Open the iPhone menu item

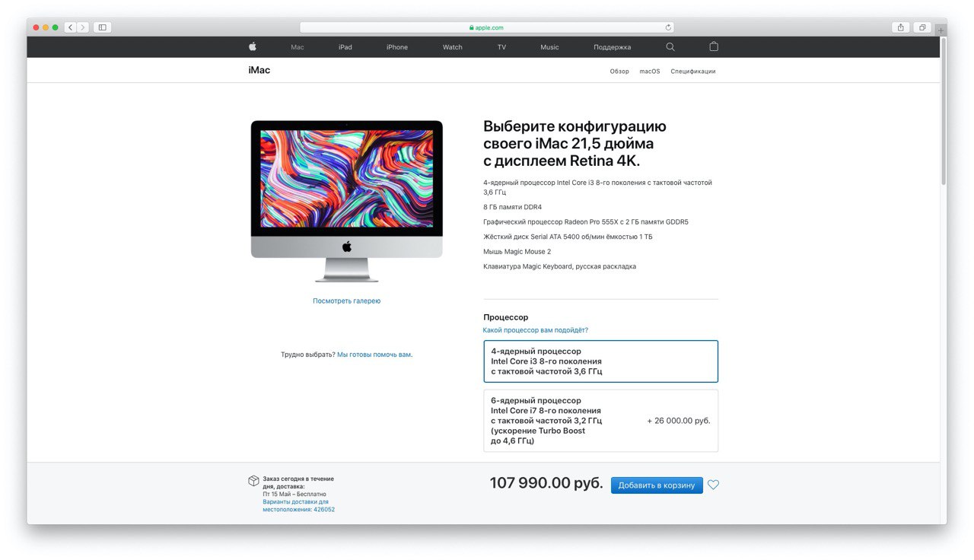coord(397,47)
